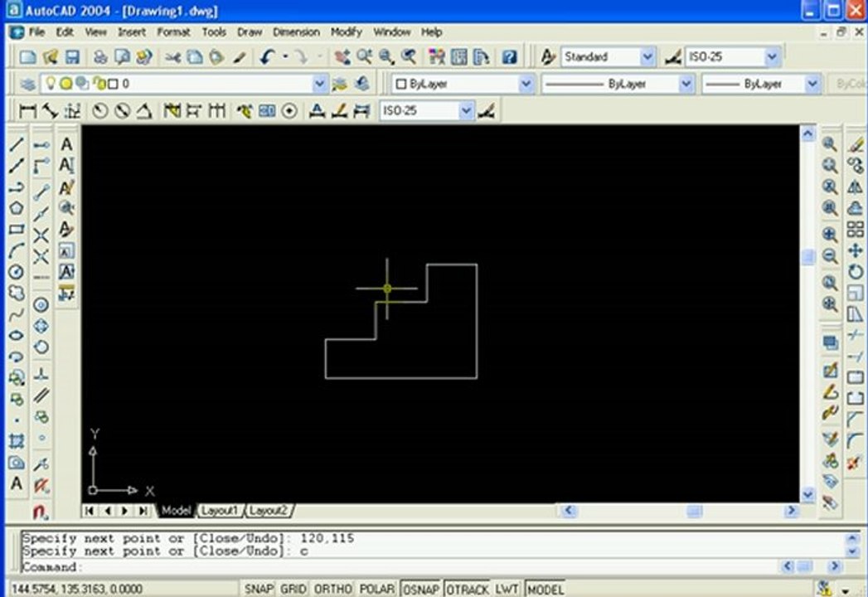Click the Save drawing icon

pos(72,56)
